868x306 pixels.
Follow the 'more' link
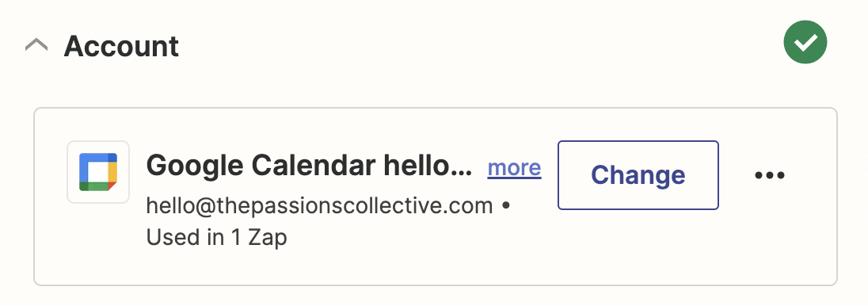coord(514,167)
